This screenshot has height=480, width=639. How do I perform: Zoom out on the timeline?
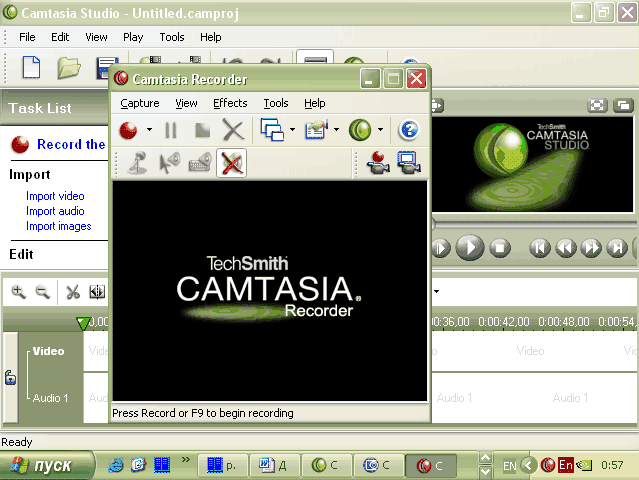click(42, 292)
